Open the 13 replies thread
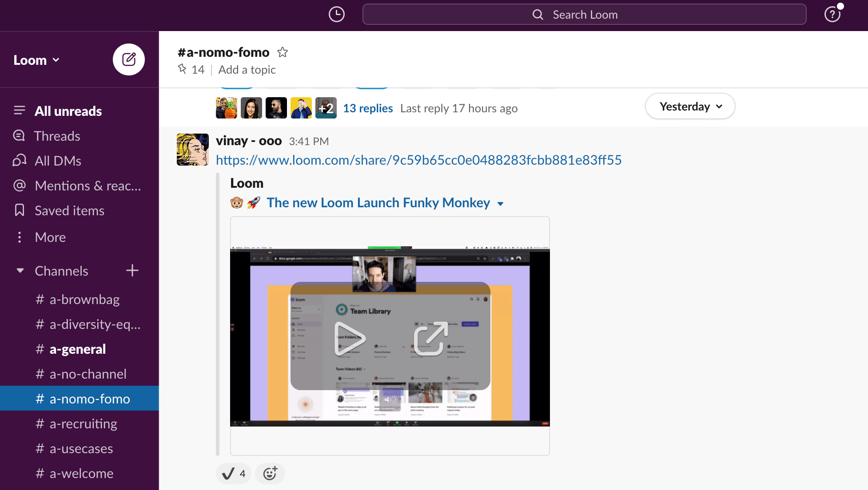 (x=368, y=108)
